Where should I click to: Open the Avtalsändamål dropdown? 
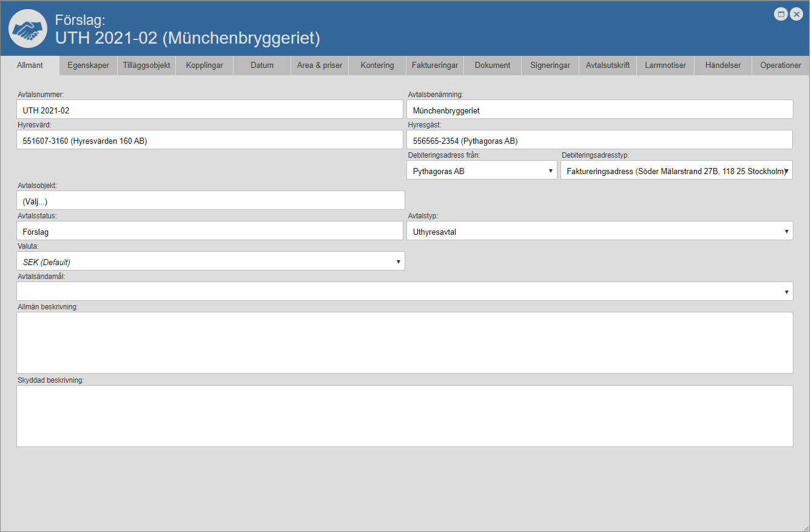tap(405, 292)
